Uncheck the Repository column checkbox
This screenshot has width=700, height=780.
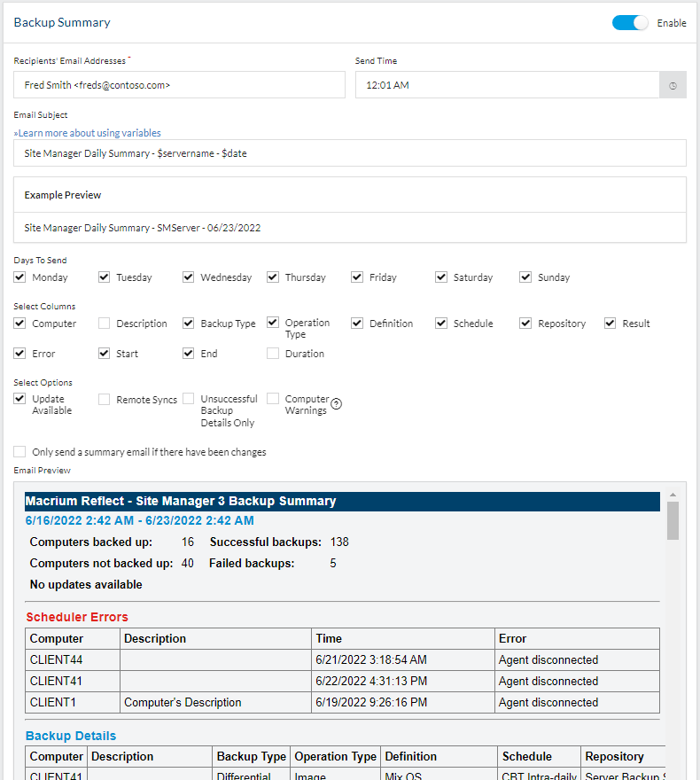525,324
